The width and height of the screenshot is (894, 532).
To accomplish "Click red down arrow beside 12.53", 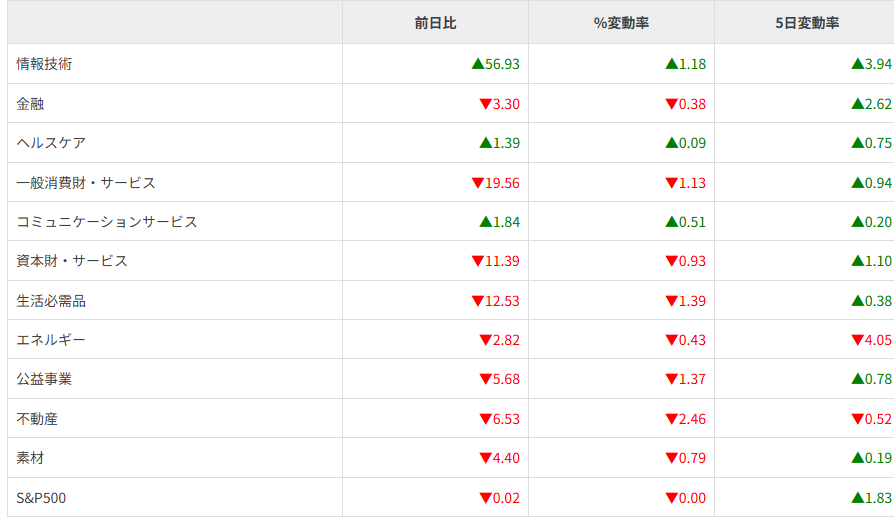I will 477,301.
